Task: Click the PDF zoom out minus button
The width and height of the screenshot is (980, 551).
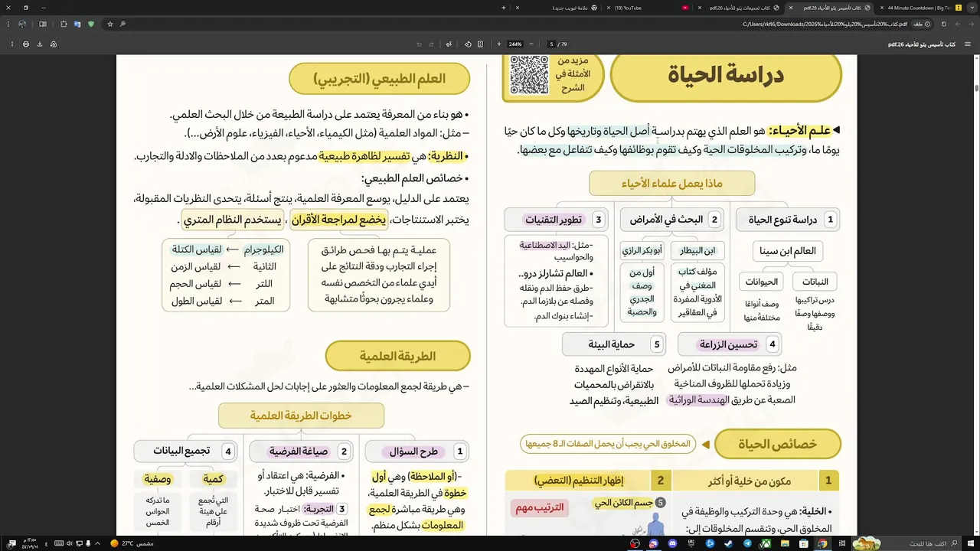Action: [x=531, y=44]
